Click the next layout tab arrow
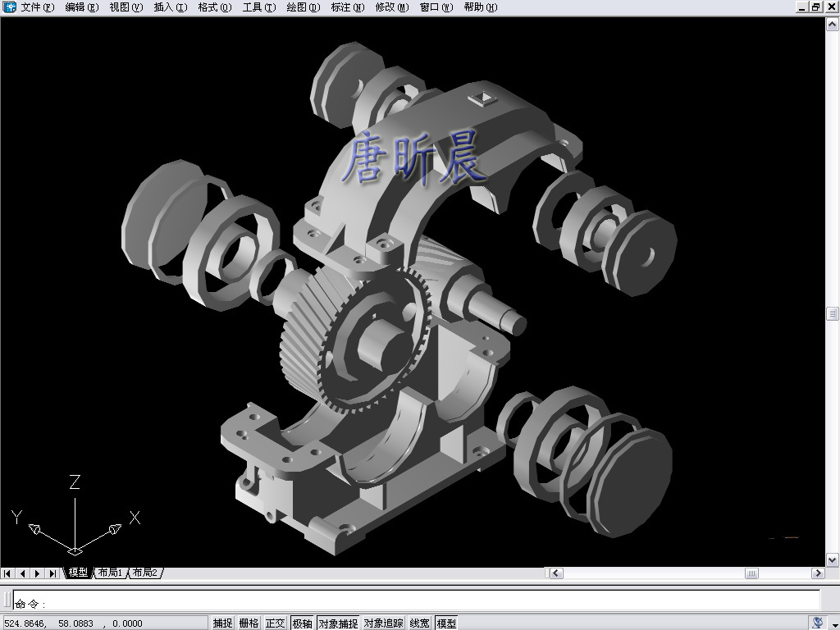Image resolution: width=840 pixels, height=630 pixels. [x=38, y=573]
